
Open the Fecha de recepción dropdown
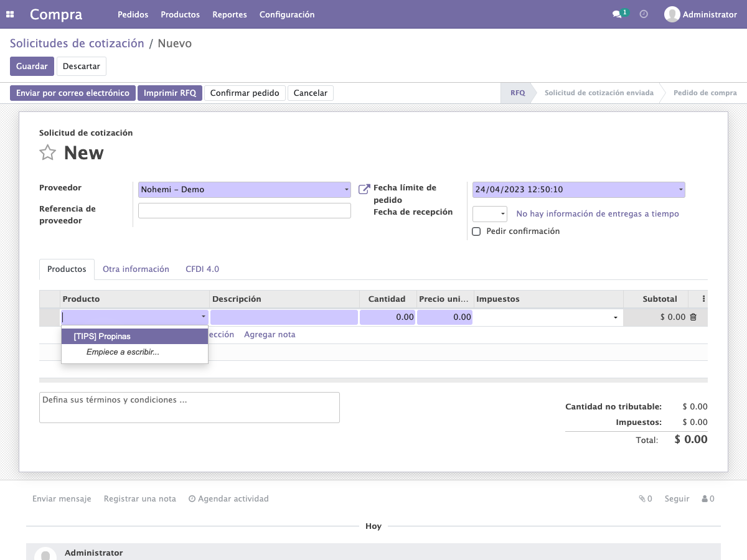490,214
